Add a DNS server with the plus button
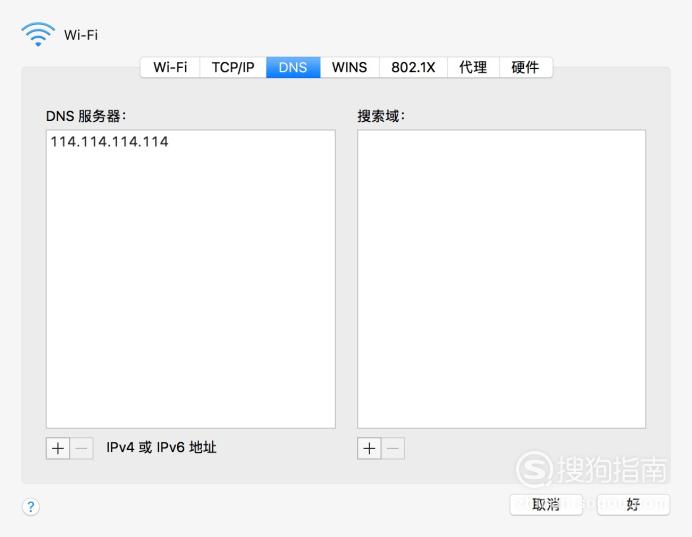 [58, 448]
